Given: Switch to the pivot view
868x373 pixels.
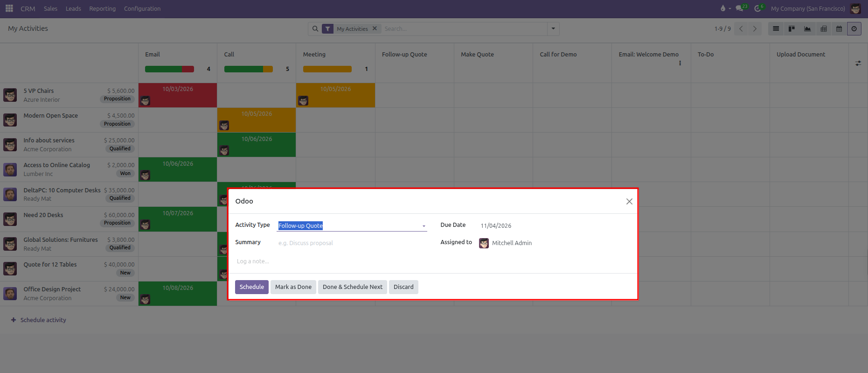Looking at the screenshot, I should [824, 29].
